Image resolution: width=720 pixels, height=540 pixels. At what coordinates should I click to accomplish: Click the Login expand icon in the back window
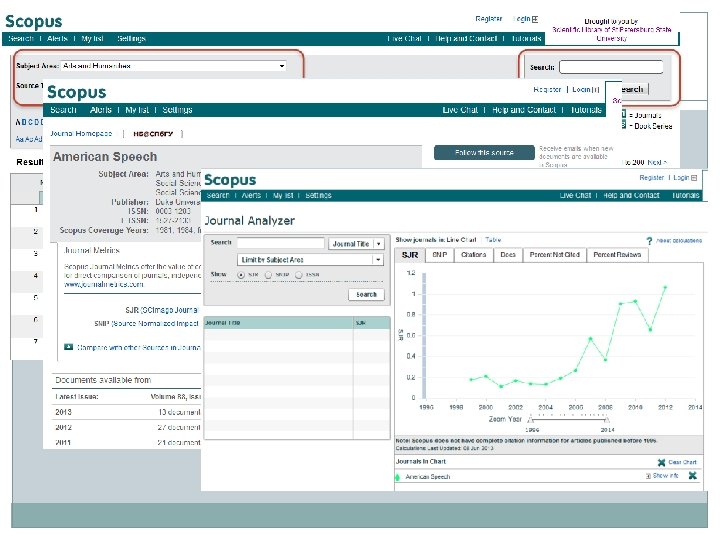pos(534,19)
